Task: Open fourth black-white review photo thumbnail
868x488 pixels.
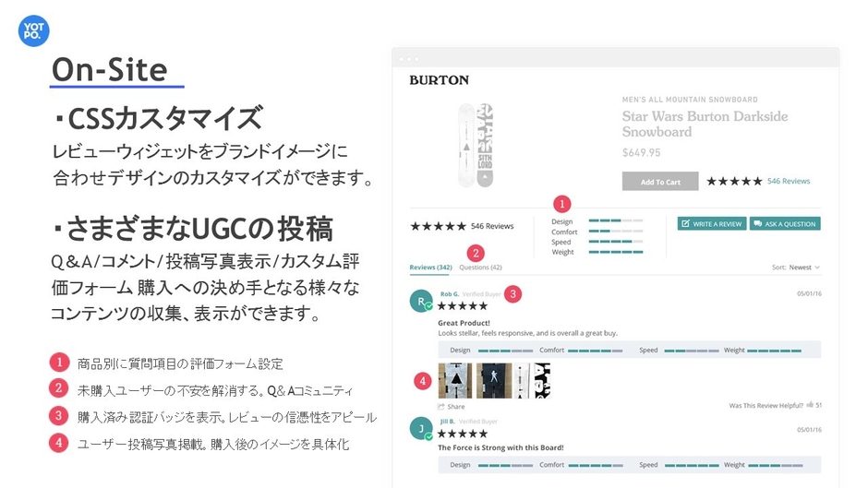Action: tap(543, 381)
